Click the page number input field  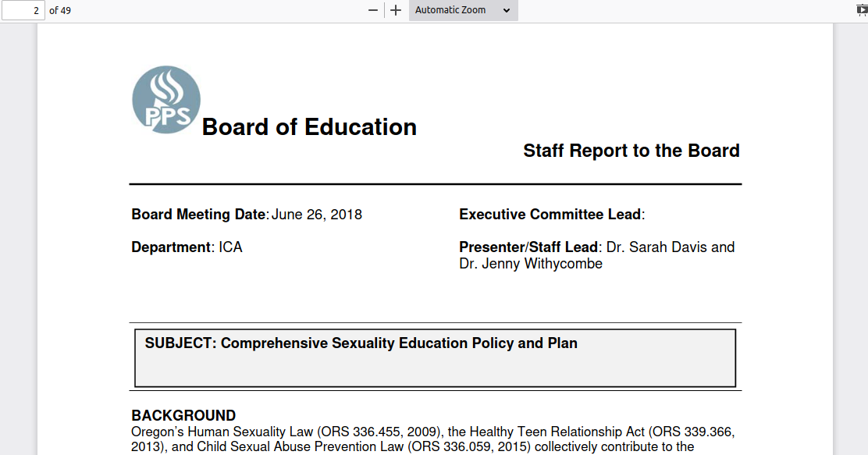tap(23, 10)
